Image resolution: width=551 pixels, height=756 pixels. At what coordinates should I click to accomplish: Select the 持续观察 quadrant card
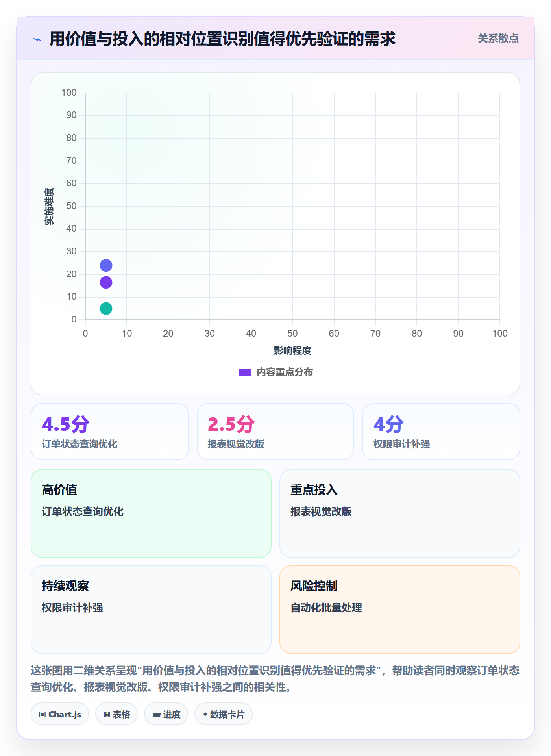(151, 610)
